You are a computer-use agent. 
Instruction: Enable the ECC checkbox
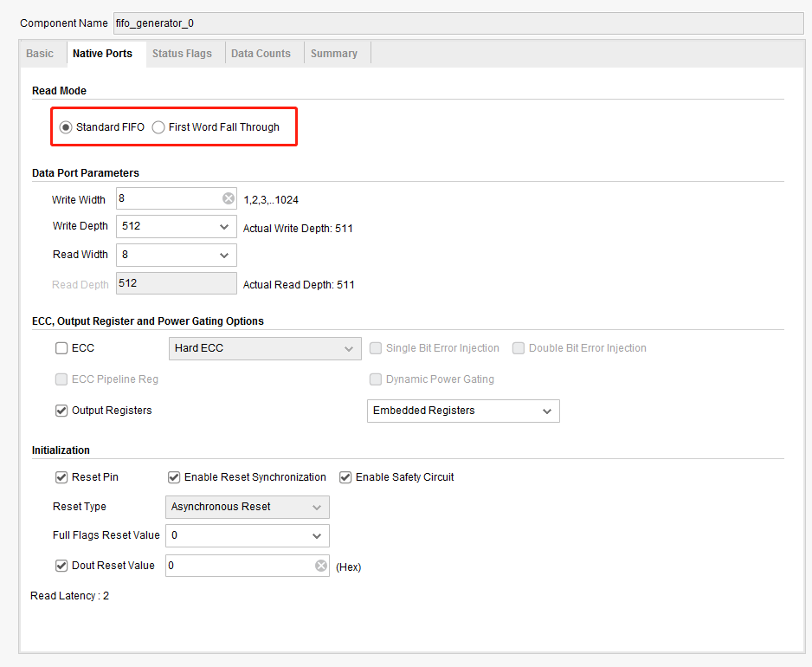point(61,348)
